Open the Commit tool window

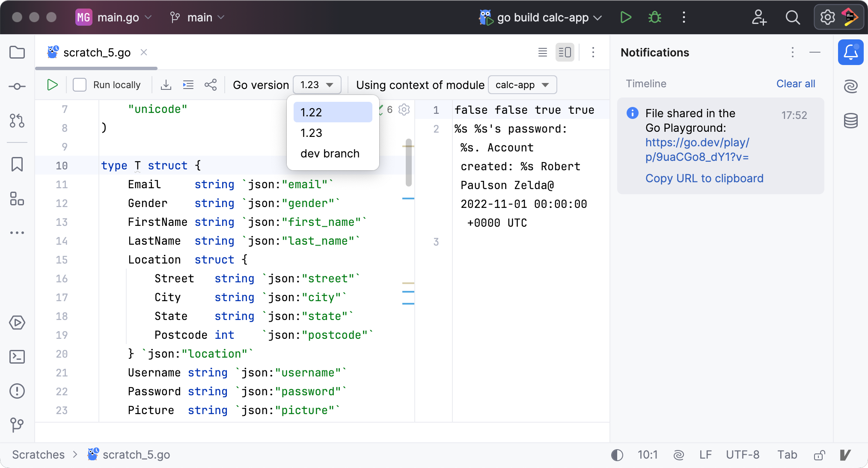[x=17, y=86]
